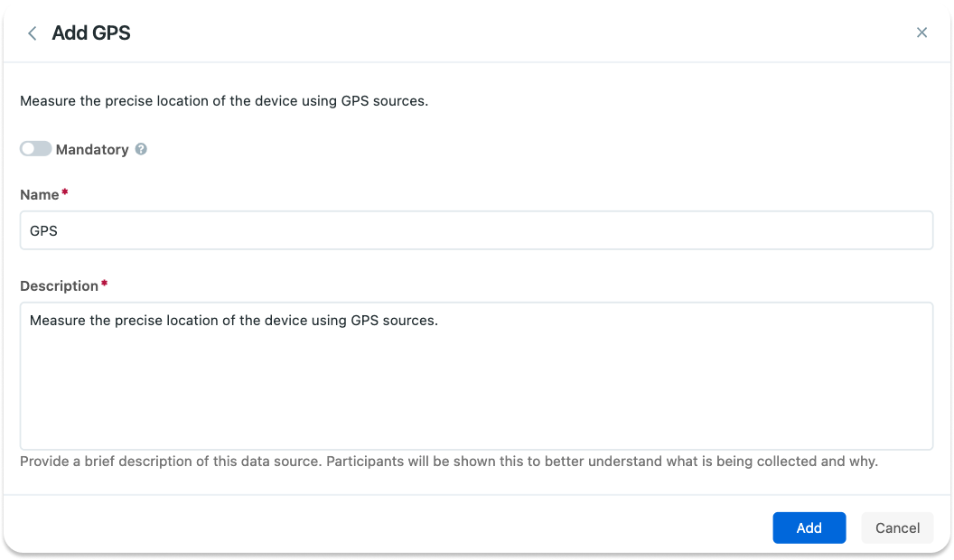
Task: Dismiss the Add GPS dialog with the X icon
Action: 921,33
